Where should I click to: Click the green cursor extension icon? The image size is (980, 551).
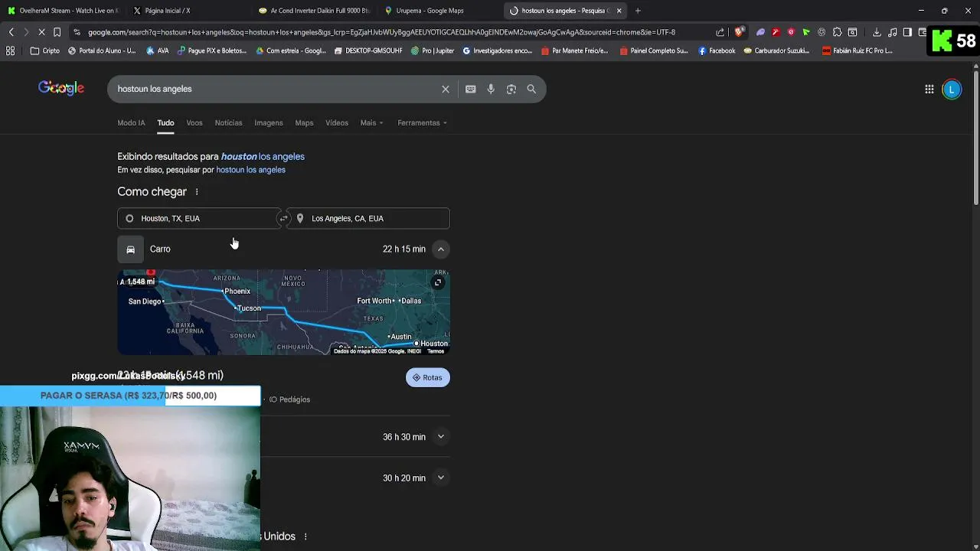tap(806, 32)
